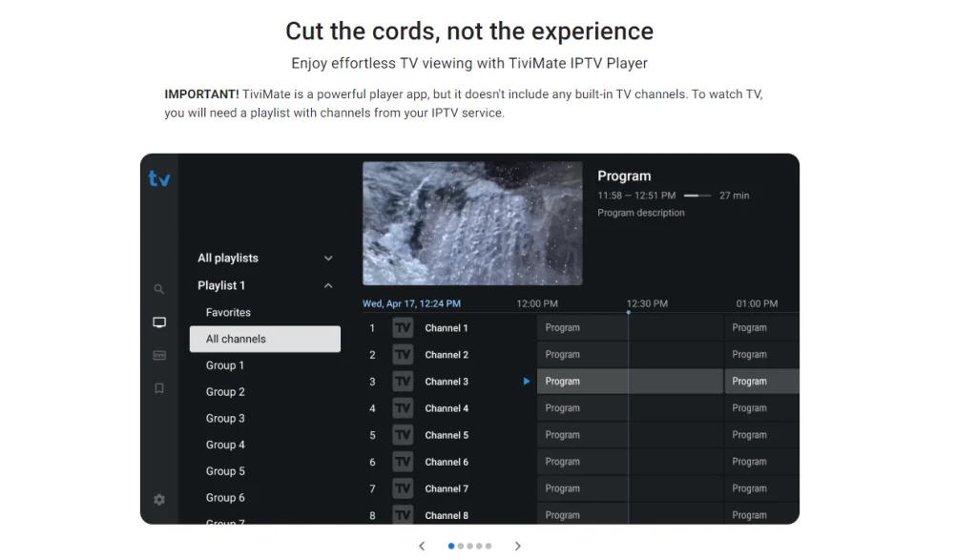Click Channel 2 name
Viewport: 977px width, 560px height.
(447, 355)
